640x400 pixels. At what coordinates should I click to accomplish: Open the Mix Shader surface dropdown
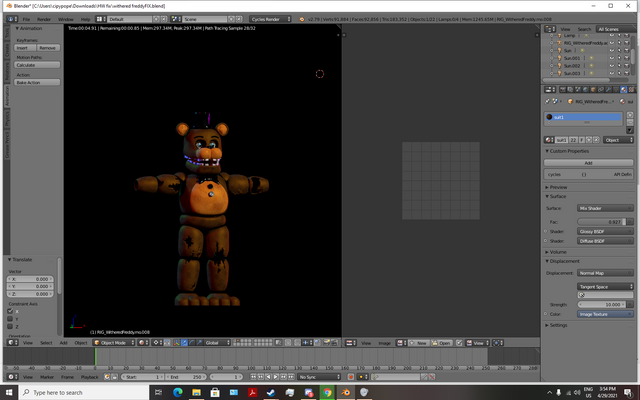coord(605,207)
